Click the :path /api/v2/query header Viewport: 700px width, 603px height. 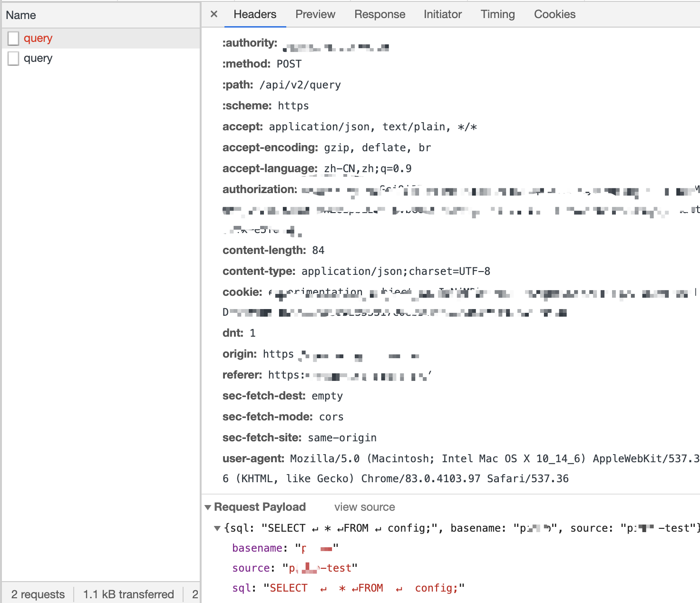(x=282, y=85)
